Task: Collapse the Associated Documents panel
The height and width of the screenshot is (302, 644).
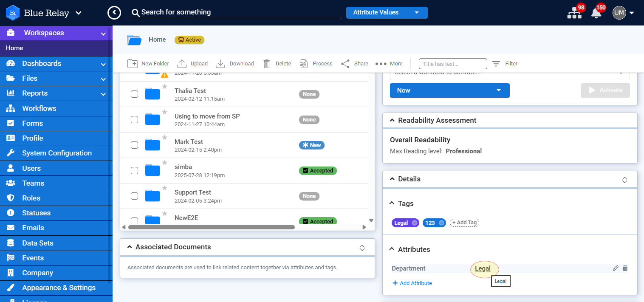Action: [130, 247]
